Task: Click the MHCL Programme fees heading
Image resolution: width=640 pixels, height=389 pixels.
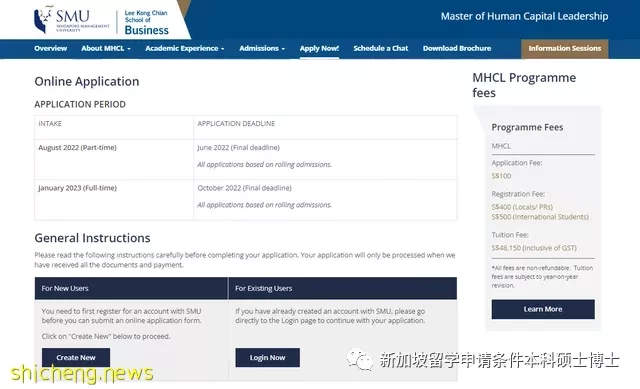Action: pos(524,85)
